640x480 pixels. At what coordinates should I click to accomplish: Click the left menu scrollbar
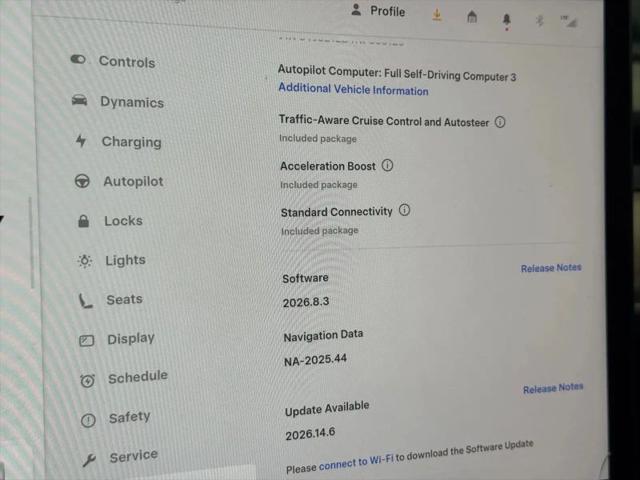[31, 243]
